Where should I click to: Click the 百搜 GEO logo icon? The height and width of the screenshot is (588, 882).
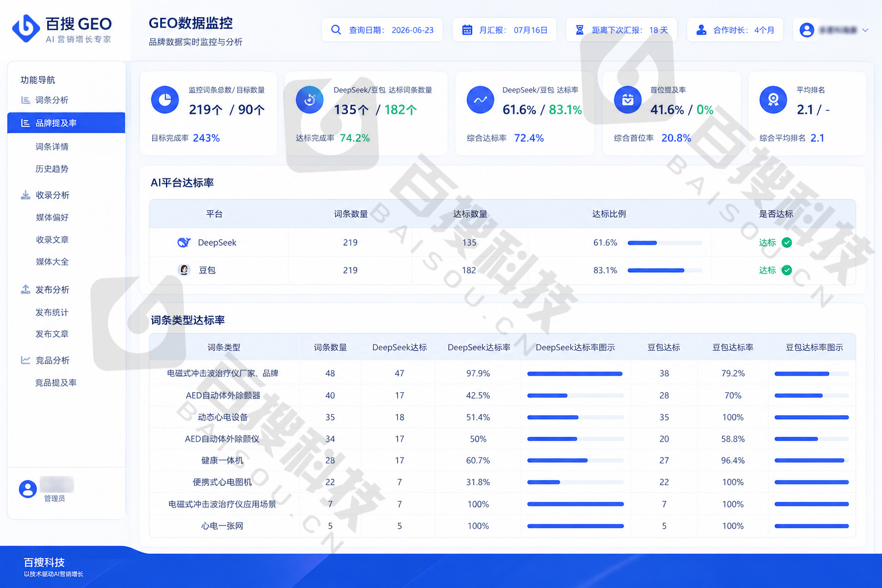point(26,28)
